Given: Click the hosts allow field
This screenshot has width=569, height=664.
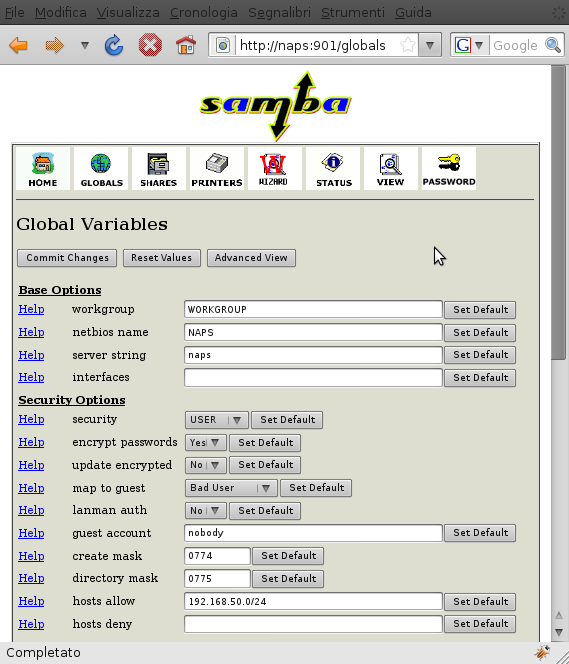Looking at the screenshot, I should (313, 601).
